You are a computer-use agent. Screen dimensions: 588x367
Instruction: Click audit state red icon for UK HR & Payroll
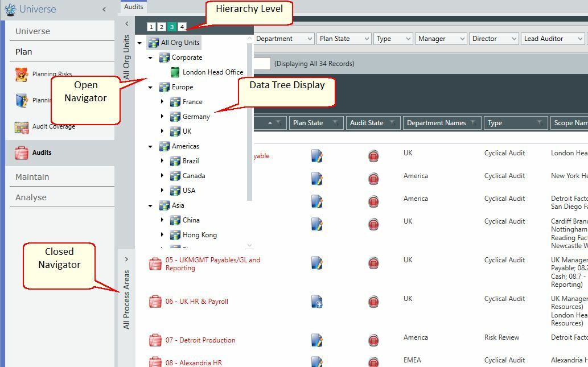tap(373, 302)
